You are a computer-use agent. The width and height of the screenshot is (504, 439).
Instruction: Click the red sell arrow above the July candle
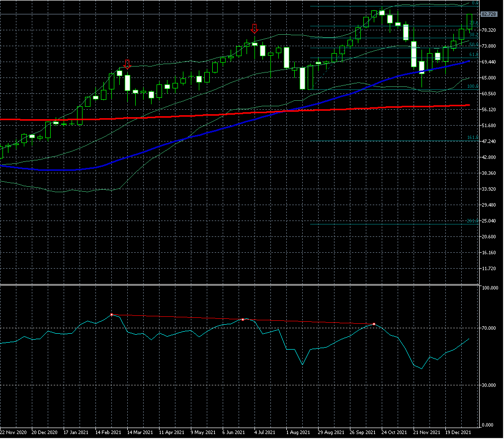coord(254,29)
